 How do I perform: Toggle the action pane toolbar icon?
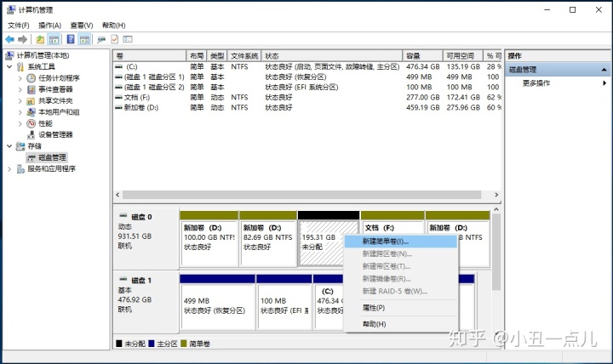pyautogui.click(x=84, y=39)
